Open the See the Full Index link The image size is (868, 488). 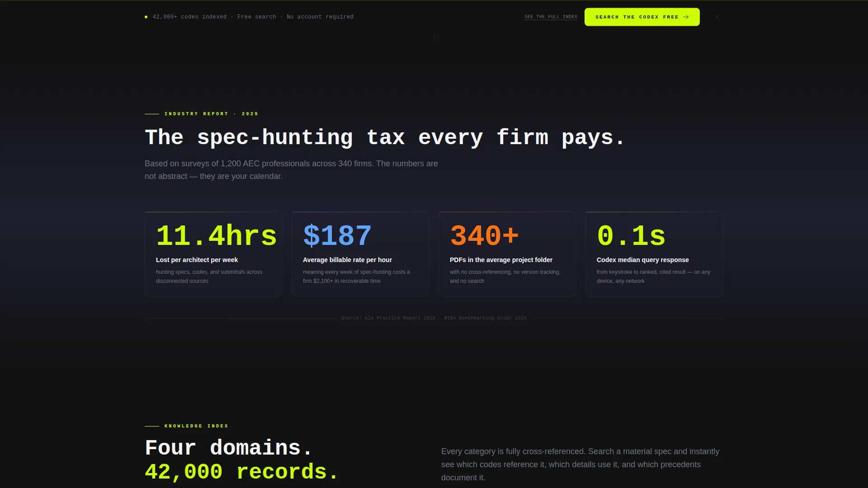(551, 17)
